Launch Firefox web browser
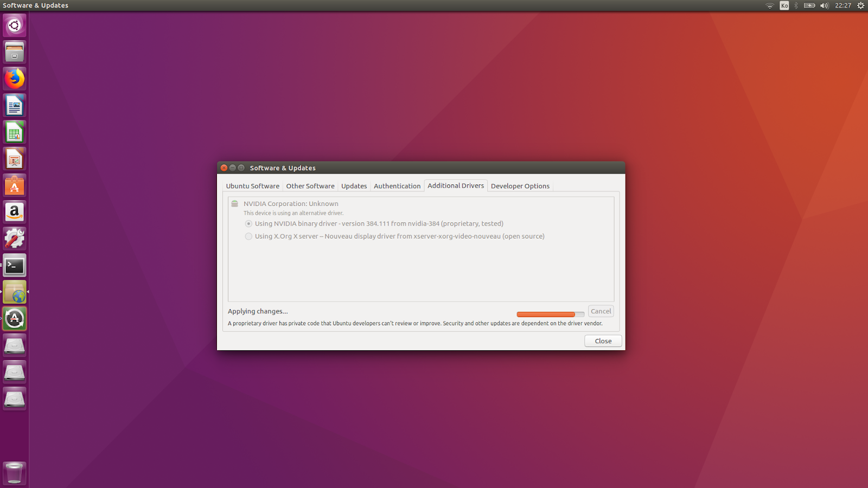This screenshot has width=868, height=488. pyautogui.click(x=15, y=79)
